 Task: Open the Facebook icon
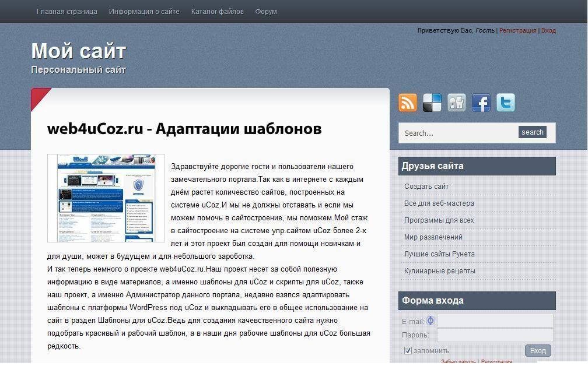481,103
